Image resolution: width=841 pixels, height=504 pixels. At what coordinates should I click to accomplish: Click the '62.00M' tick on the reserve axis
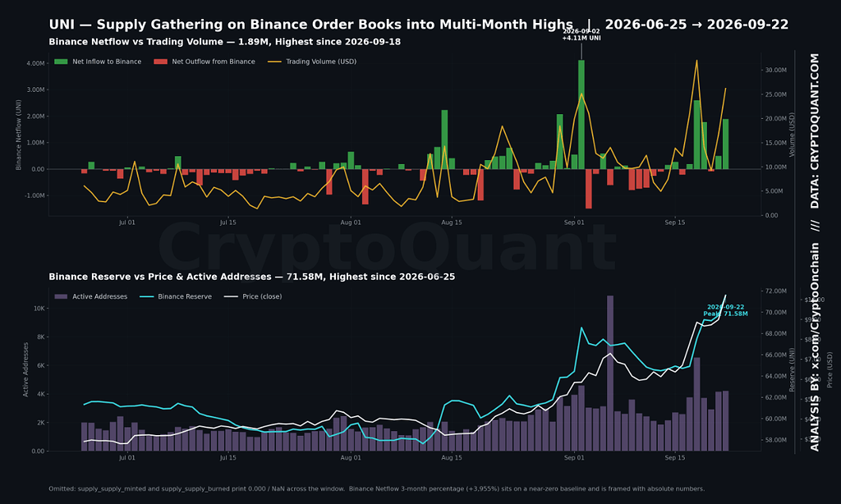tap(775, 397)
